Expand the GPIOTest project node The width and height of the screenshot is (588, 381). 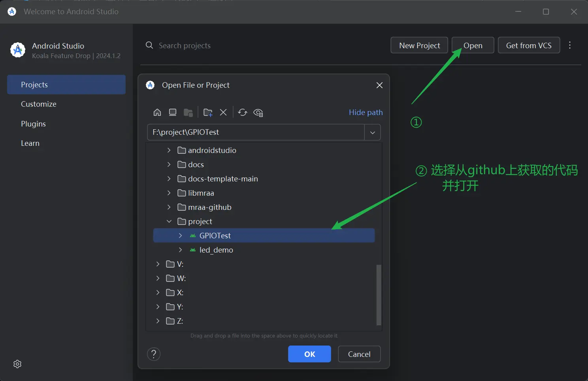click(181, 236)
